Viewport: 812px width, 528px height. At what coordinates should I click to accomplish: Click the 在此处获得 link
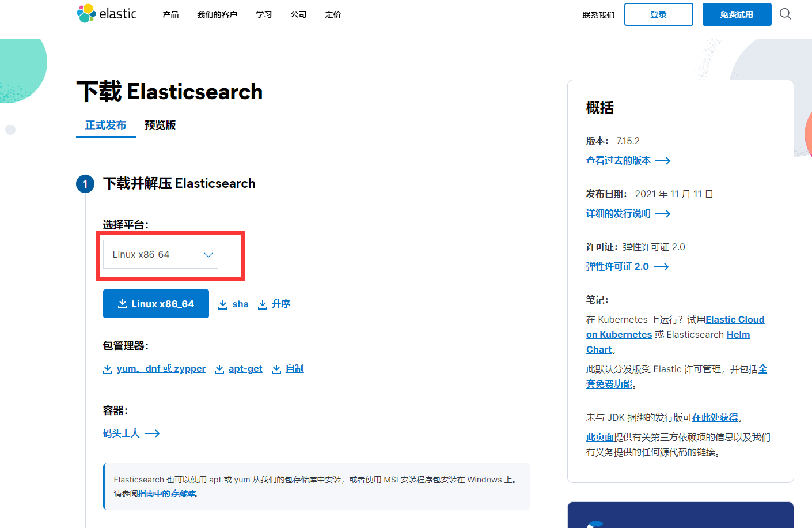click(715, 418)
